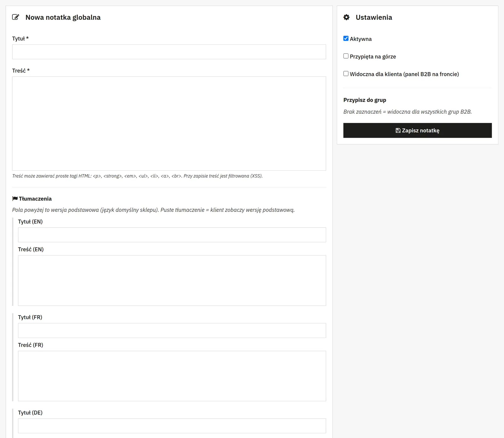Click the gear icon next to Ustawienia
The height and width of the screenshot is (438, 504).
click(x=346, y=17)
